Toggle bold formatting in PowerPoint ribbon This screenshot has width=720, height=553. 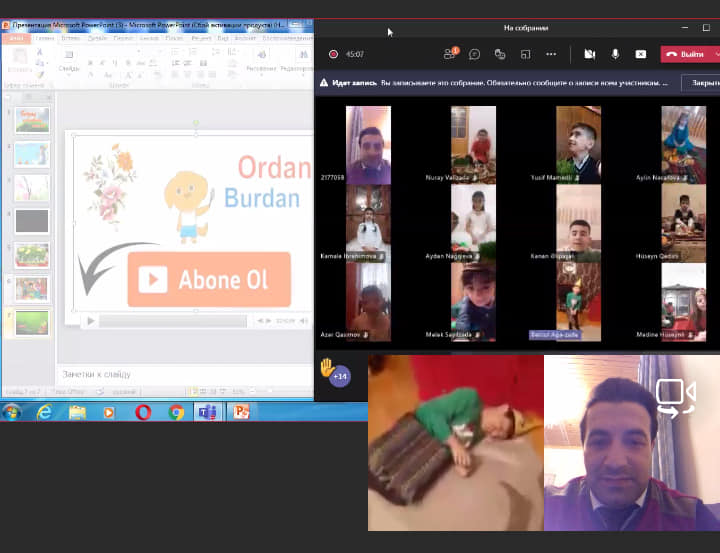[x=90, y=63]
